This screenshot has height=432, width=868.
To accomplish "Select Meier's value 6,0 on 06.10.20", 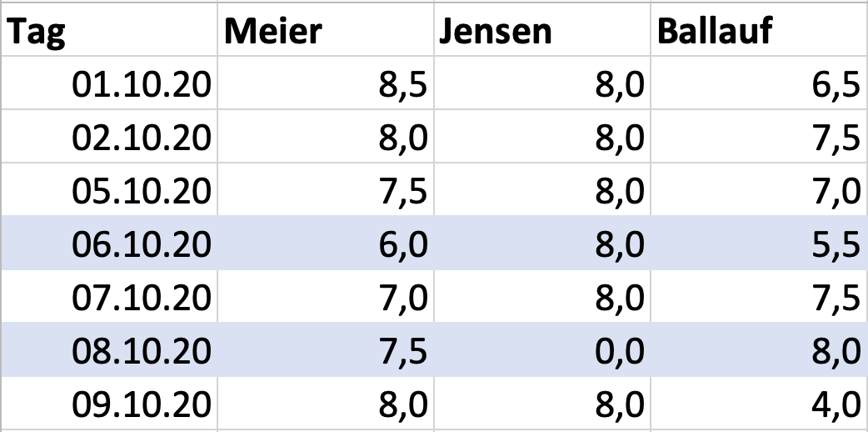I will 326,243.
